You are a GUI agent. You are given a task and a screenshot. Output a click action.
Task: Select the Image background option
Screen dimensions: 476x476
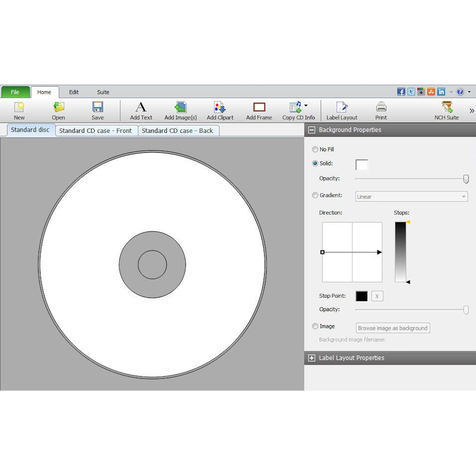click(x=315, y=326)
